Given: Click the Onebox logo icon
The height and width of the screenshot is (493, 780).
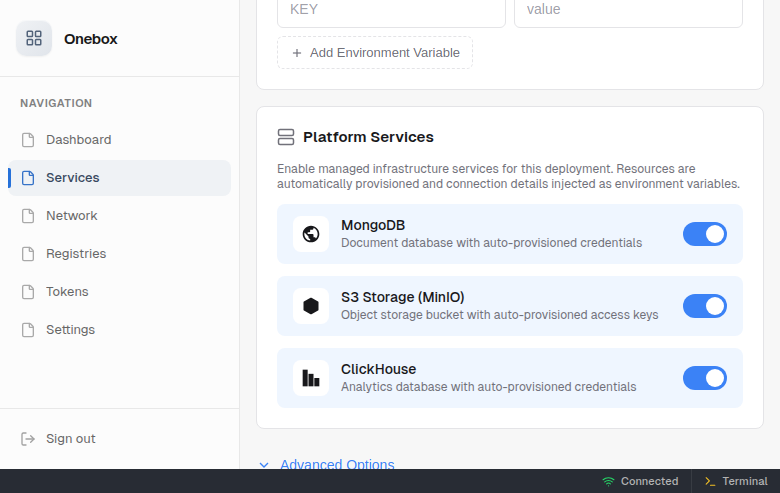Looking at the screenshot, I should pos(34,39).
